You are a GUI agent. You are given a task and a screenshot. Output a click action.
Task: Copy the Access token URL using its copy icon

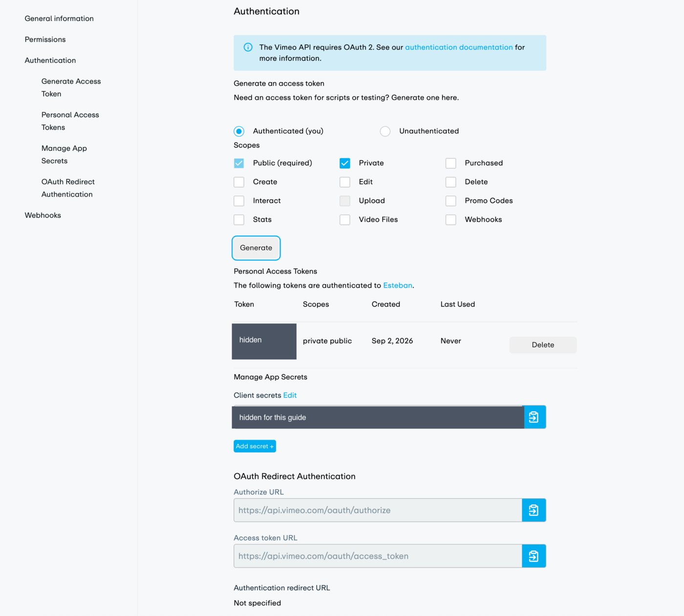tap(534, 556)
